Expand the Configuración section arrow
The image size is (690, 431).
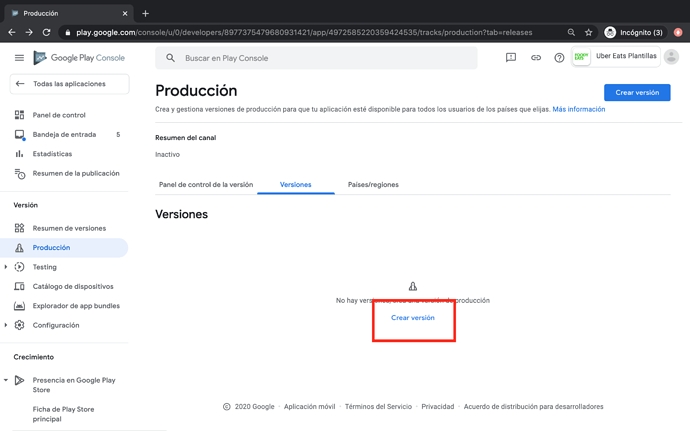coord(6,325)
